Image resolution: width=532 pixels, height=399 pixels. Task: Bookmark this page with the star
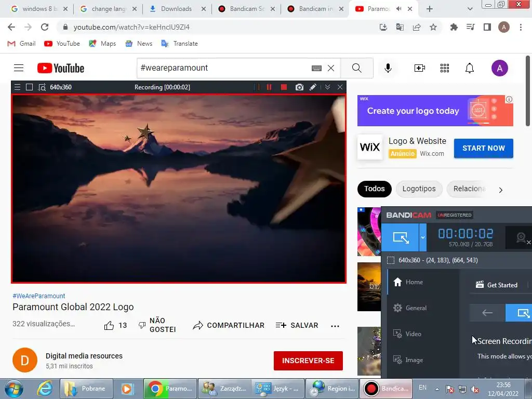coord(433,27)
